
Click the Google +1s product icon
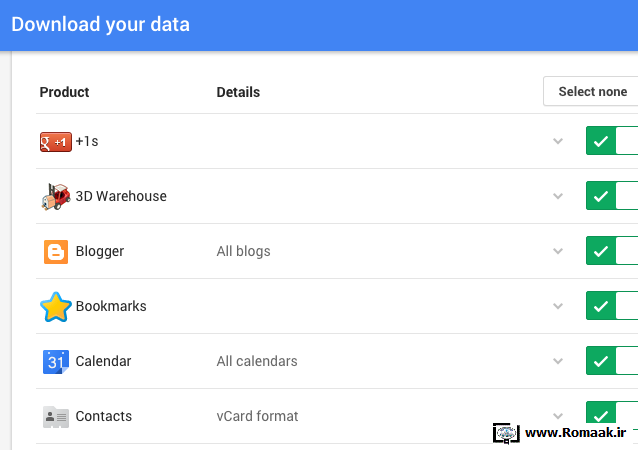56,142
